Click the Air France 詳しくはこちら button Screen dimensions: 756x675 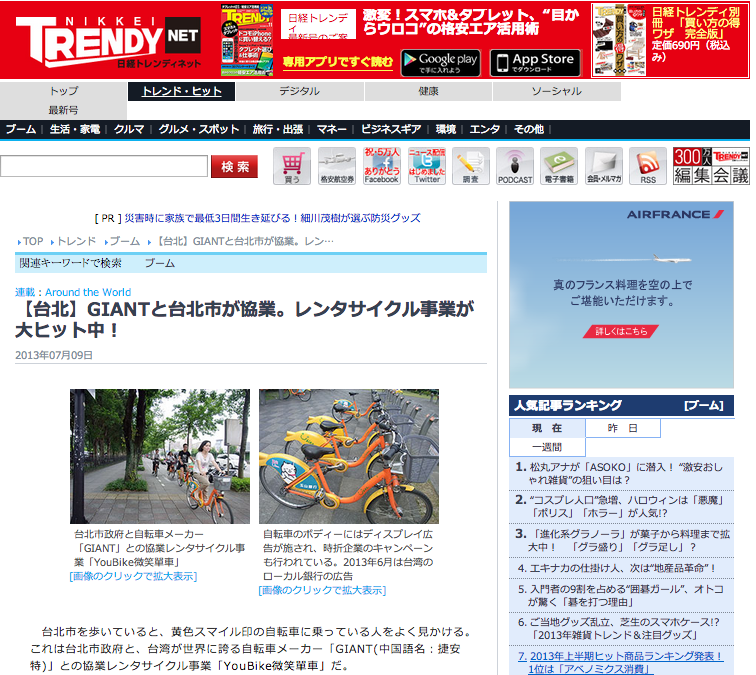(x=621, y=331)
